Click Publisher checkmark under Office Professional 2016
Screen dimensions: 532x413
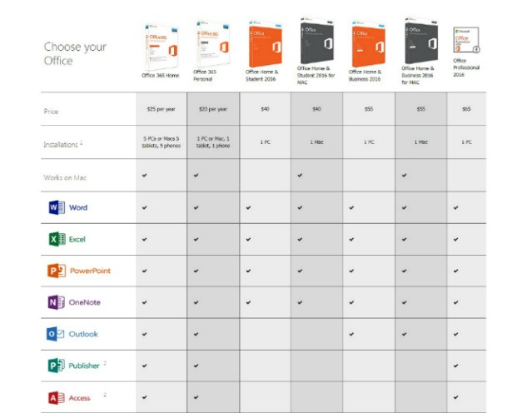pyautogui.click(x=455, y=366)
